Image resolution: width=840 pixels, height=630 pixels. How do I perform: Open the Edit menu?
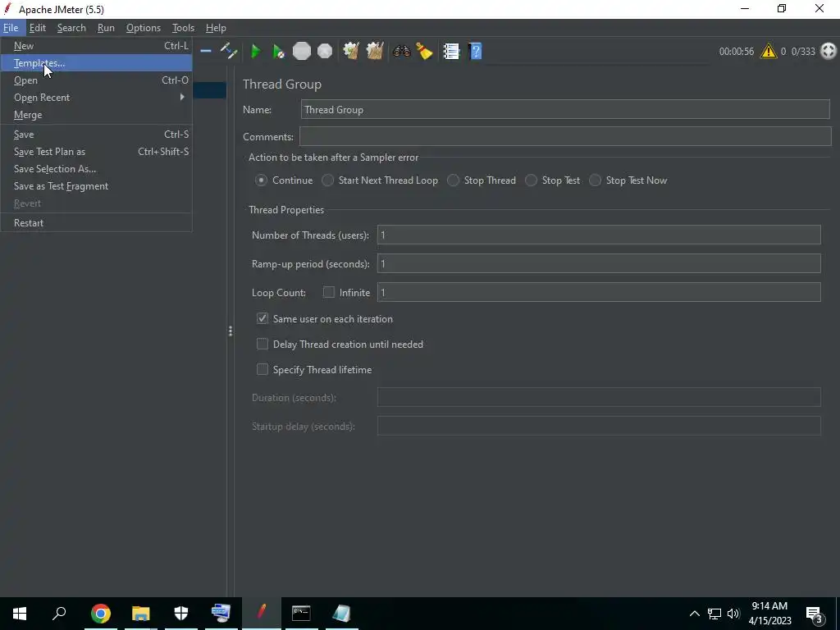click(38, 28)
